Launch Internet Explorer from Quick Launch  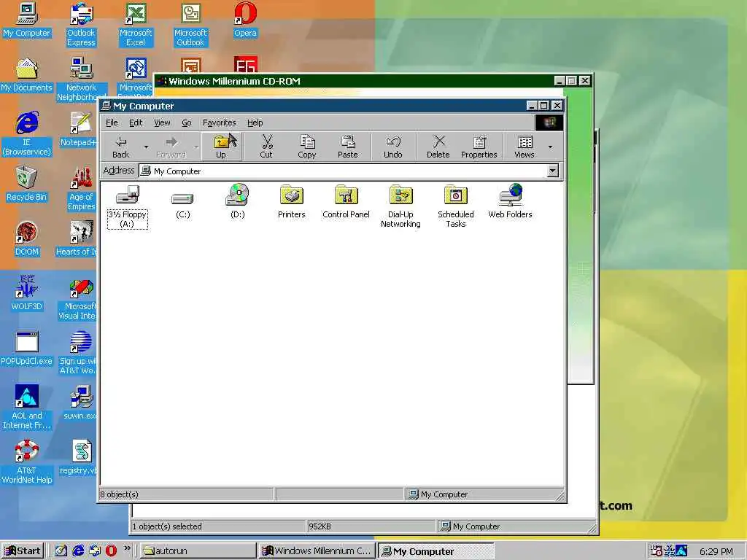point(78,551)
